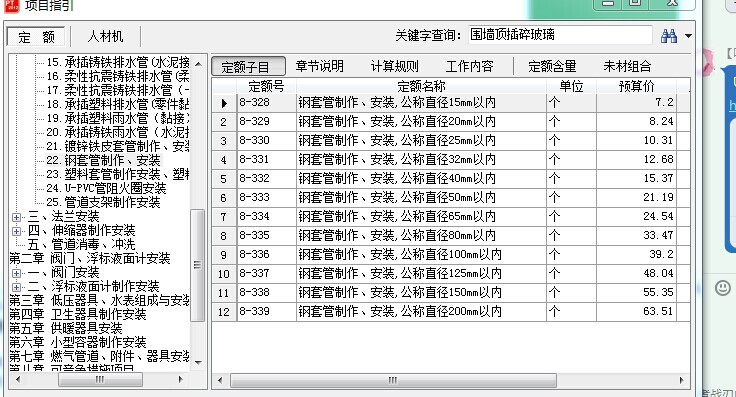736x397 pixels.
Task: Click the smiley emoji icon in chat window
Action: tap(722, 288)
